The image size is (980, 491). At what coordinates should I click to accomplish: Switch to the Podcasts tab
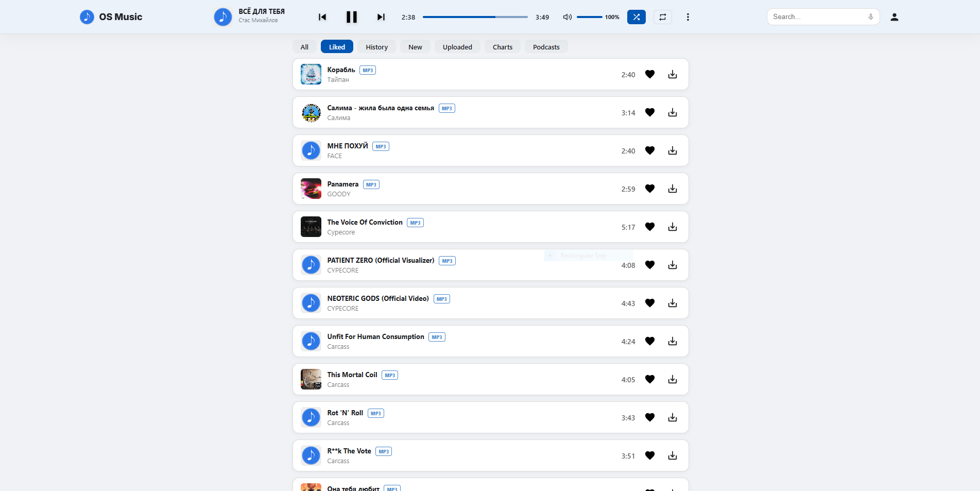[x=546, y=47]
